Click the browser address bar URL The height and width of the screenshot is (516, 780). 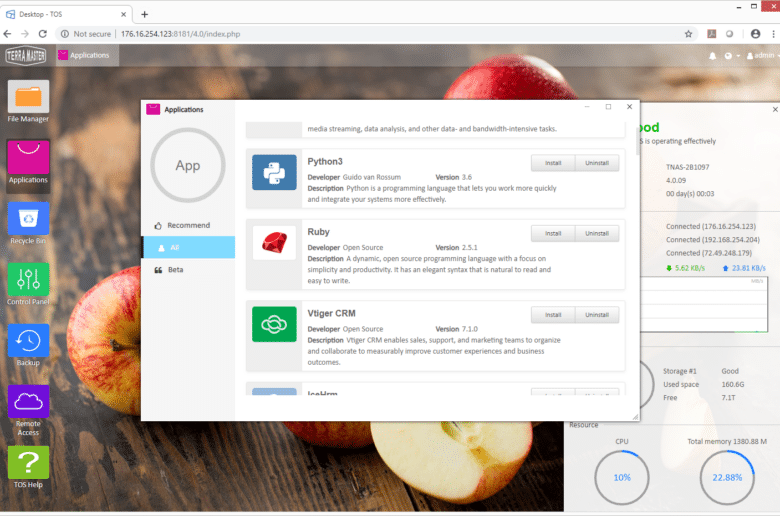point(180,34)
